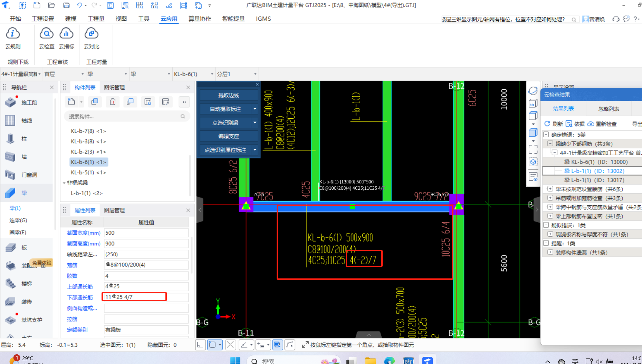Click the 依据 basis button
The image size is (642, 364).
tap(575, 124)
